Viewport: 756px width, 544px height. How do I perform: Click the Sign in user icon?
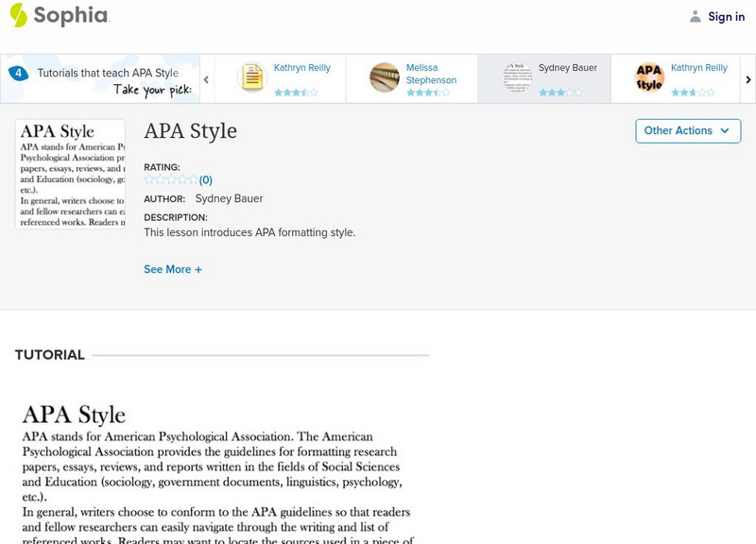(x=696, y=16)
